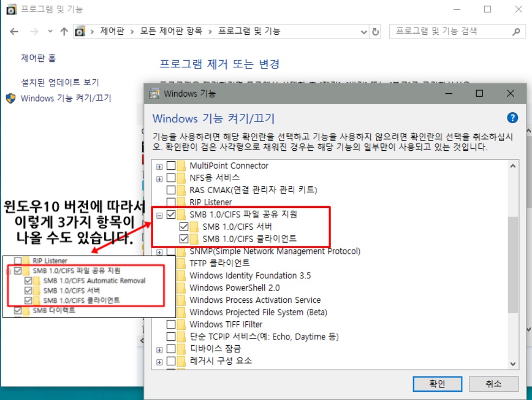The height and width of the screenshot is (400, 532).
Task: Click the feature list scrollbar thumb
Action: click(513, 265)
